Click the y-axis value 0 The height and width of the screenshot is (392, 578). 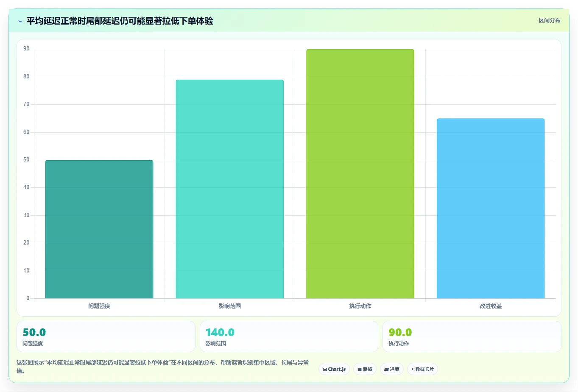coord(28,298)
